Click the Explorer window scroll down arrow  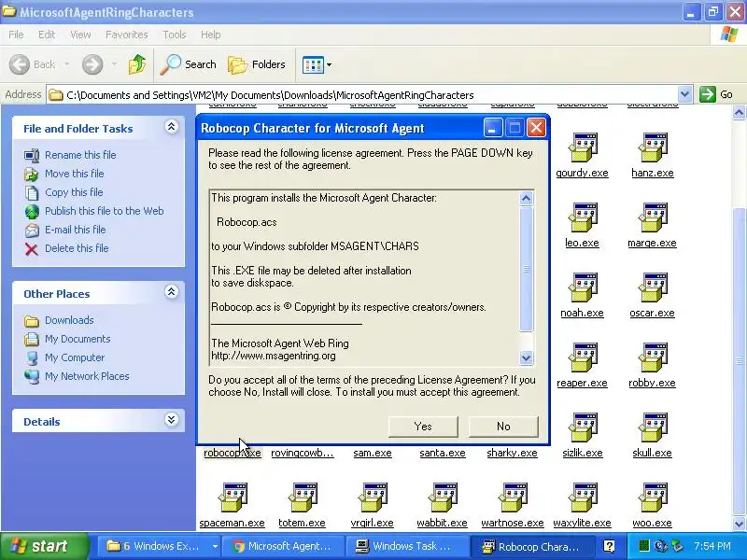point(739,524)
